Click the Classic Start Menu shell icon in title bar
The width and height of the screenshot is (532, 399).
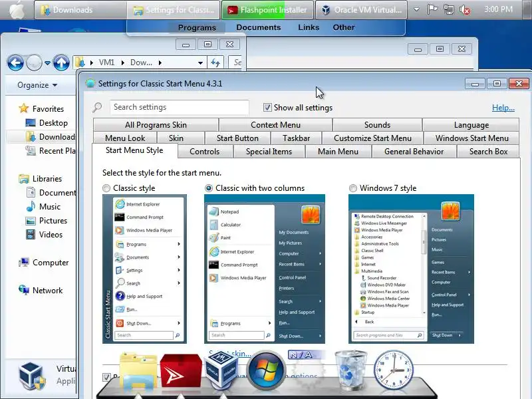pos(90,83)
